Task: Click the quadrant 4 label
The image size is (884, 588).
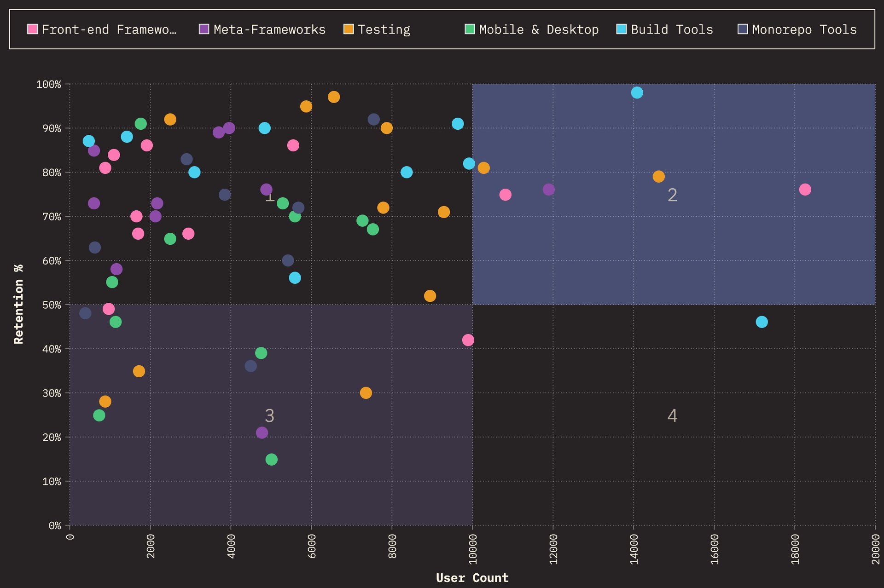Action: point(672,416)
